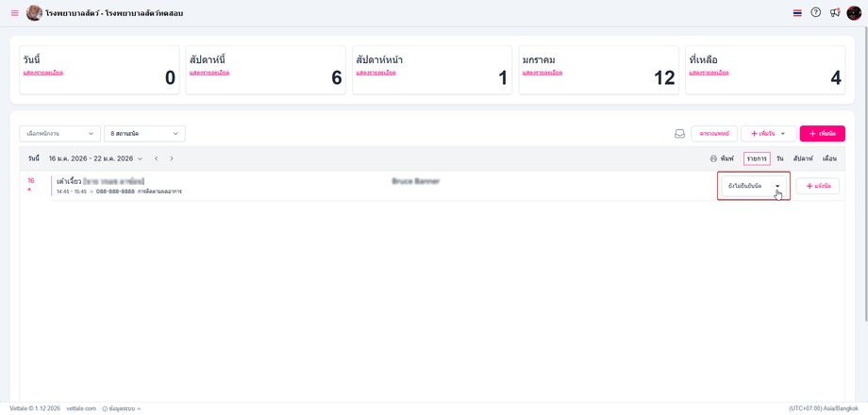Switch to the วัน view tab
Screen dimensions: 868x415
point(780,158)
